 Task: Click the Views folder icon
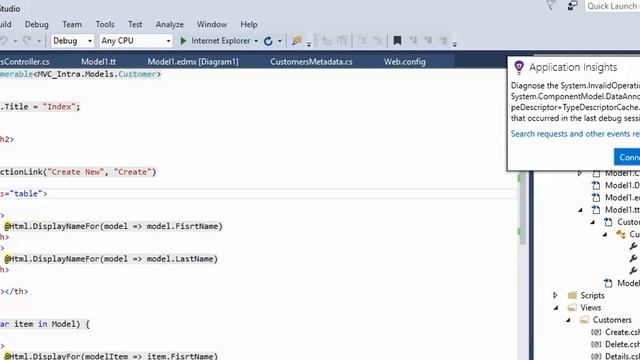coord(572,307)
